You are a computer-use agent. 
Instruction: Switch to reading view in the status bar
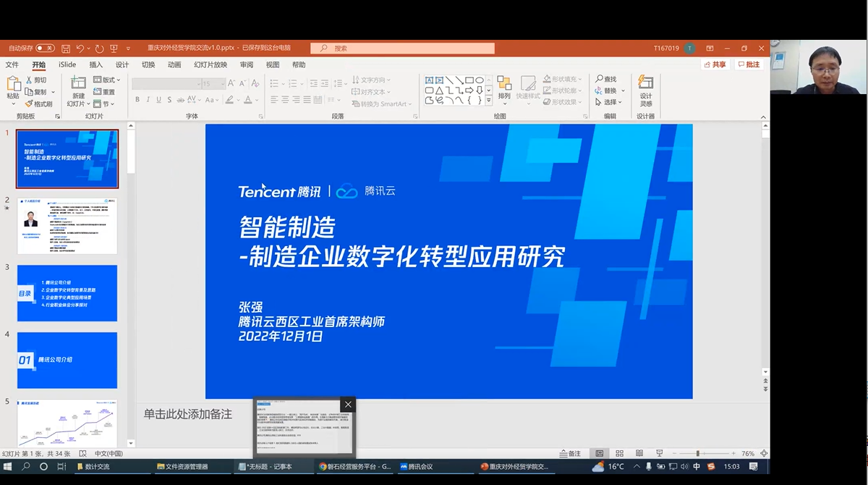639,453
